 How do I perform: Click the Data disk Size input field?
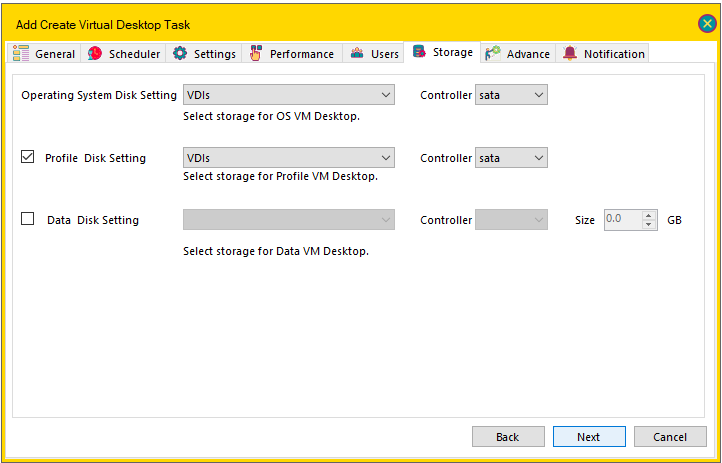click(x=623, y=220)
